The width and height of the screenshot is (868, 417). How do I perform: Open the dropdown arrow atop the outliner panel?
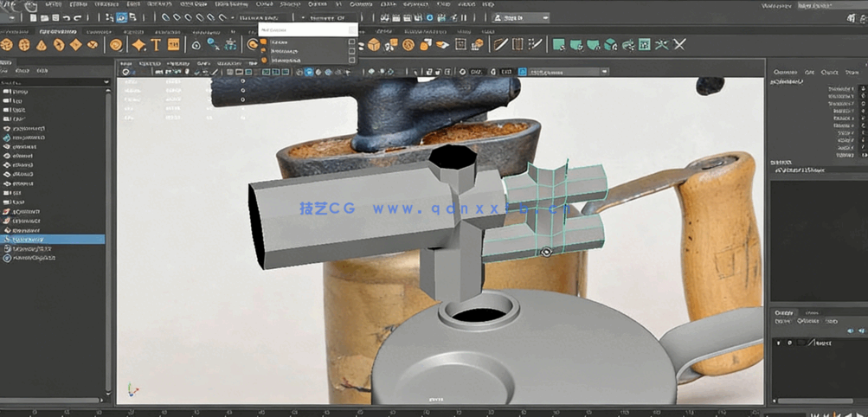click(107, 82)
